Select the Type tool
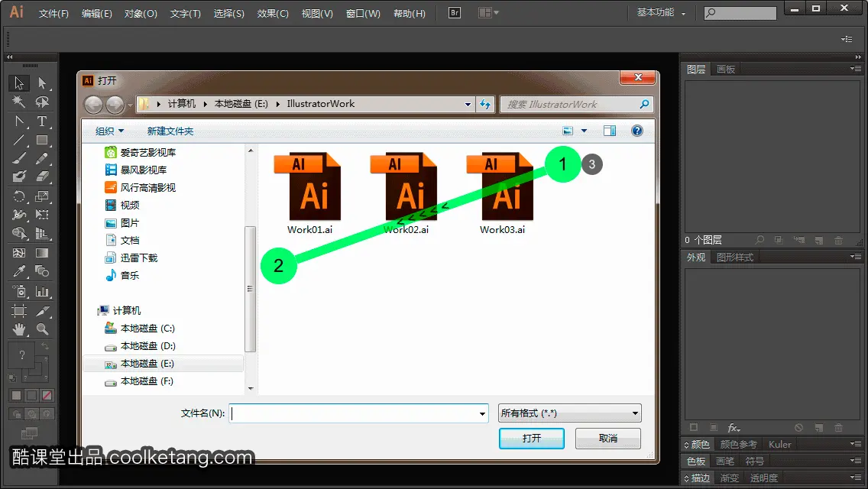Screen dimensions: 868x489 [x=42, y=121]
